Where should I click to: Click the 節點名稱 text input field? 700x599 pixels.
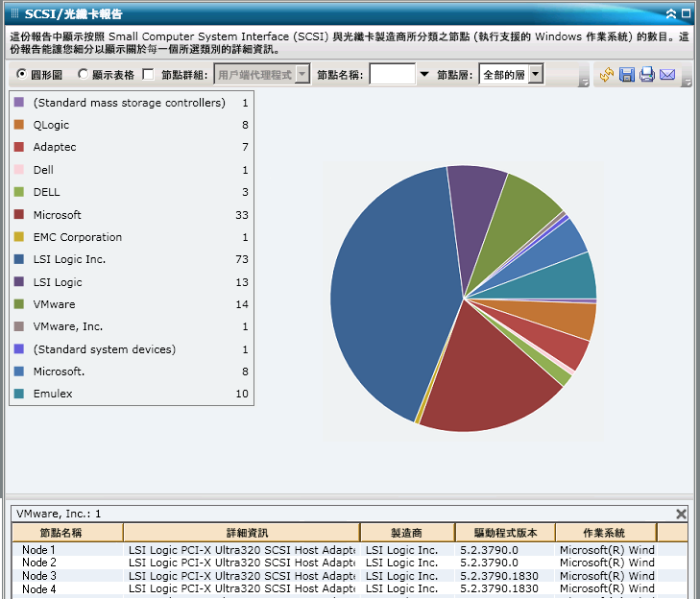[392, 75]
